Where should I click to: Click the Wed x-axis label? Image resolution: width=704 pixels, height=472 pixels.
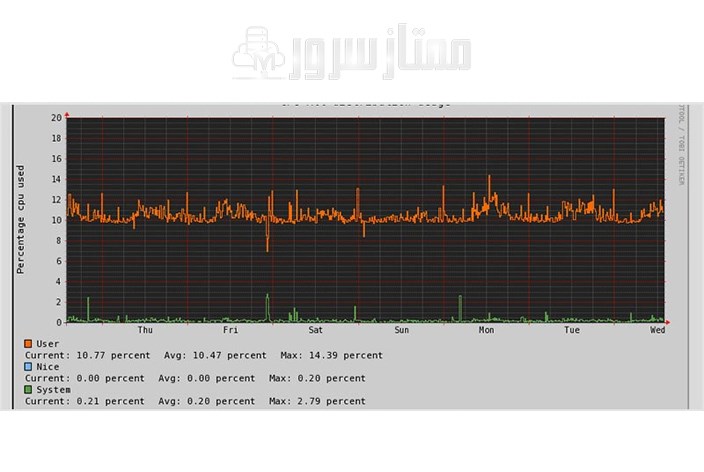[657, 330]
